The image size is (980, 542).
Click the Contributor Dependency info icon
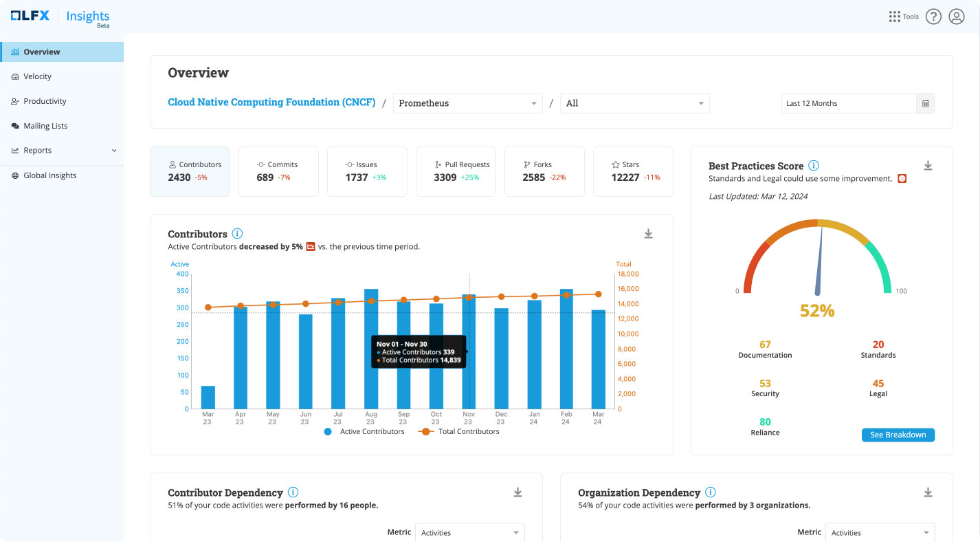click(x=293, y=492)
